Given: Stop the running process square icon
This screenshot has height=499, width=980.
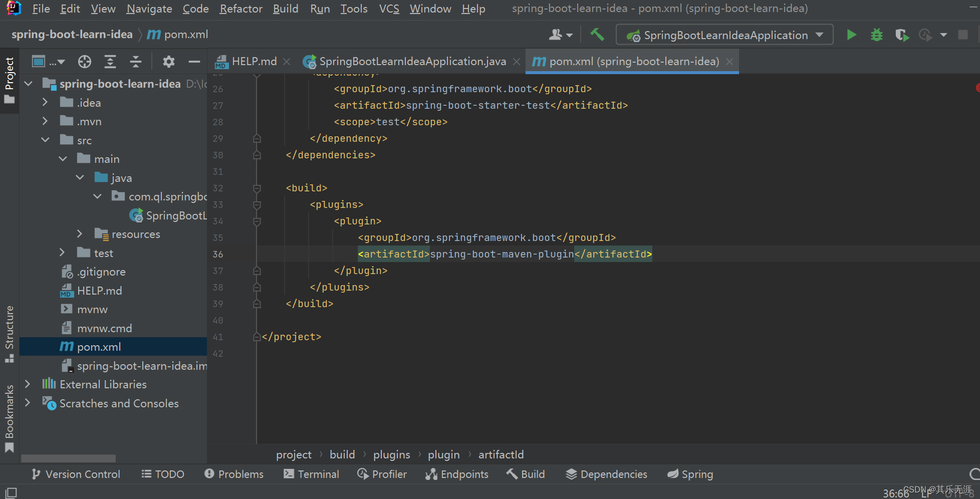Looking at the screenshot, I should click(x=963, y=35).
